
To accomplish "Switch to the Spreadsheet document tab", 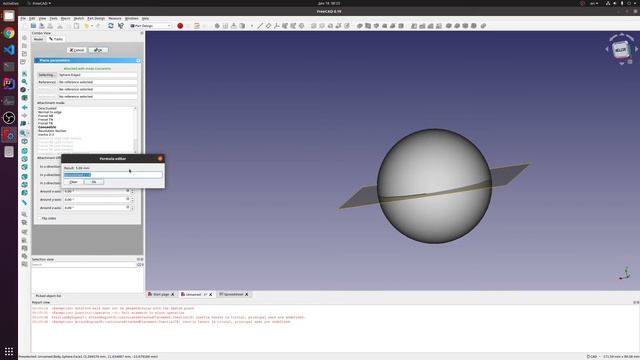I will click(x=233, y=294).
